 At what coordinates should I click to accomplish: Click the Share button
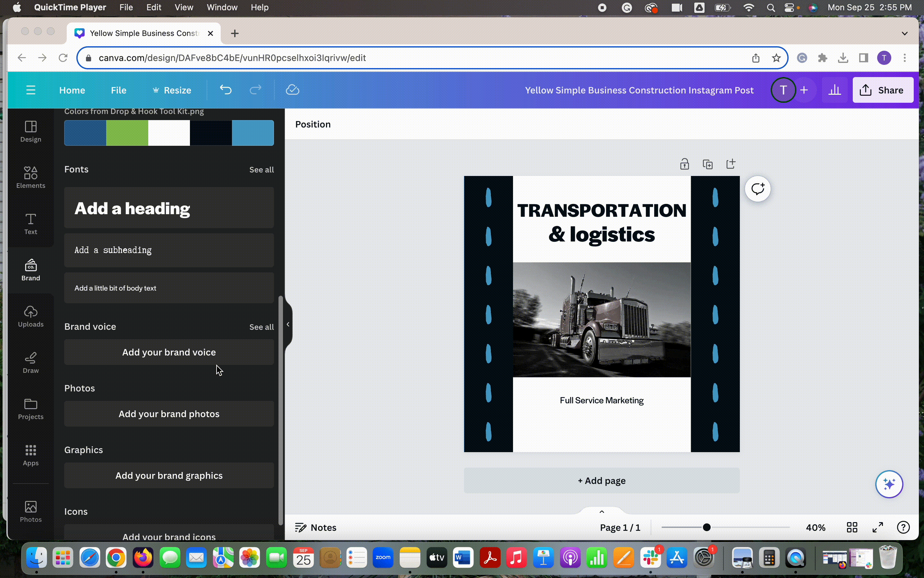click(883, 90)
